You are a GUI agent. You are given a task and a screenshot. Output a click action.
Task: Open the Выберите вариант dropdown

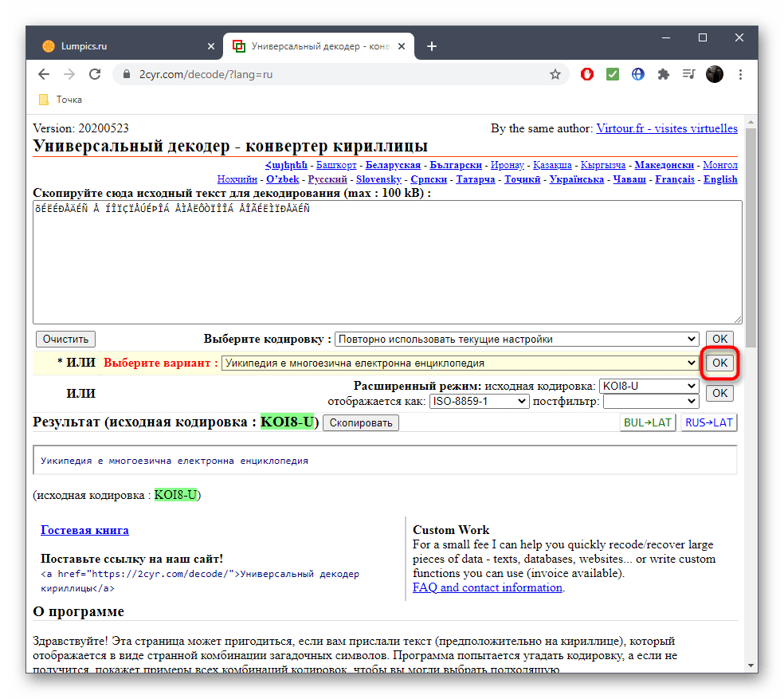click(460, 363)
